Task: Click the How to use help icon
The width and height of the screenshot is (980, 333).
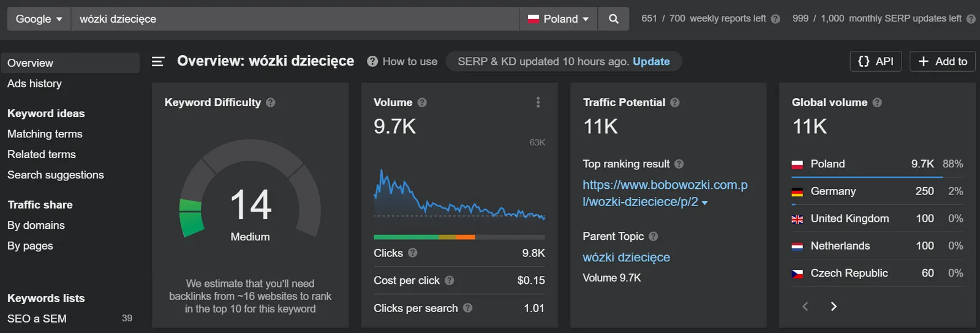Action: (x=372, y=61)
